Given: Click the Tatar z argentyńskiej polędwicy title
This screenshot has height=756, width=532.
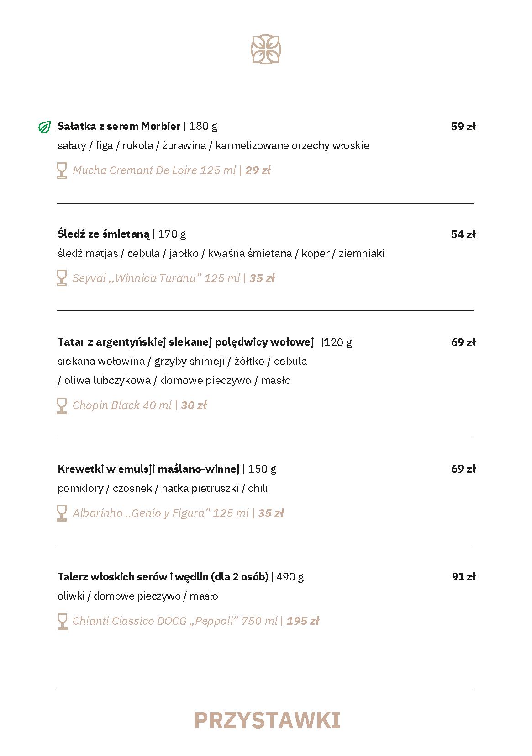Looking at the screenshot, I should [185, 342].
